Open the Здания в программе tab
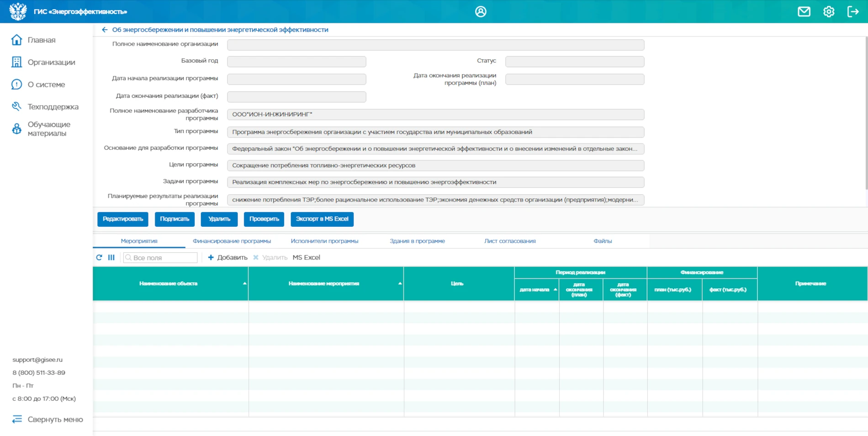The width and height of the screenshot is (868, 436). 417,241
